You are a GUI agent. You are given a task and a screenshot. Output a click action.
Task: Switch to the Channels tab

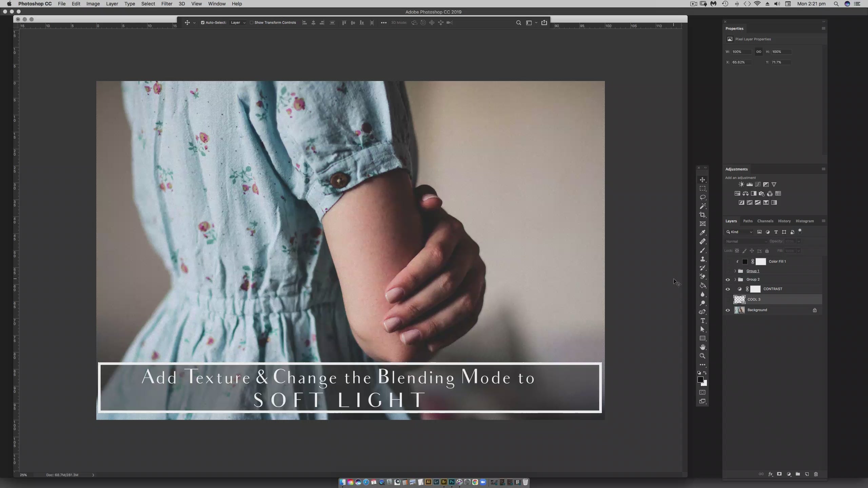click(765, 221)
